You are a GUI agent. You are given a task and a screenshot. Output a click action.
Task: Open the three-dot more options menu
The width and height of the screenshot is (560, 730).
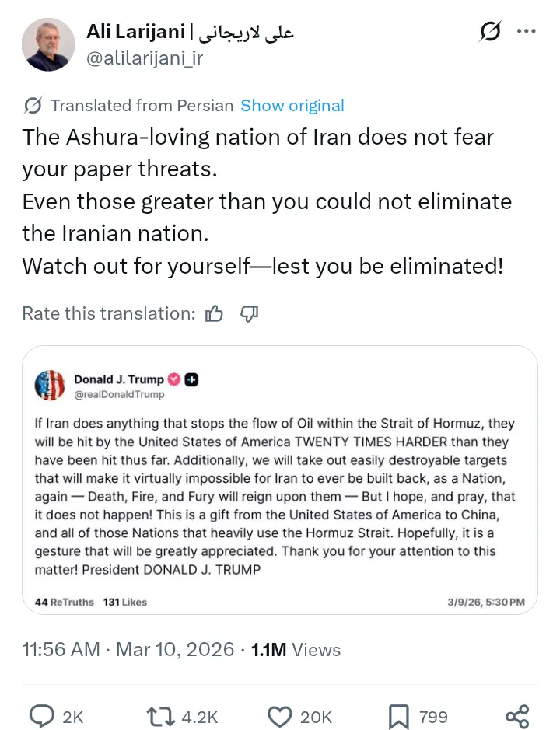pyautogui.click(x=527, y=32)
